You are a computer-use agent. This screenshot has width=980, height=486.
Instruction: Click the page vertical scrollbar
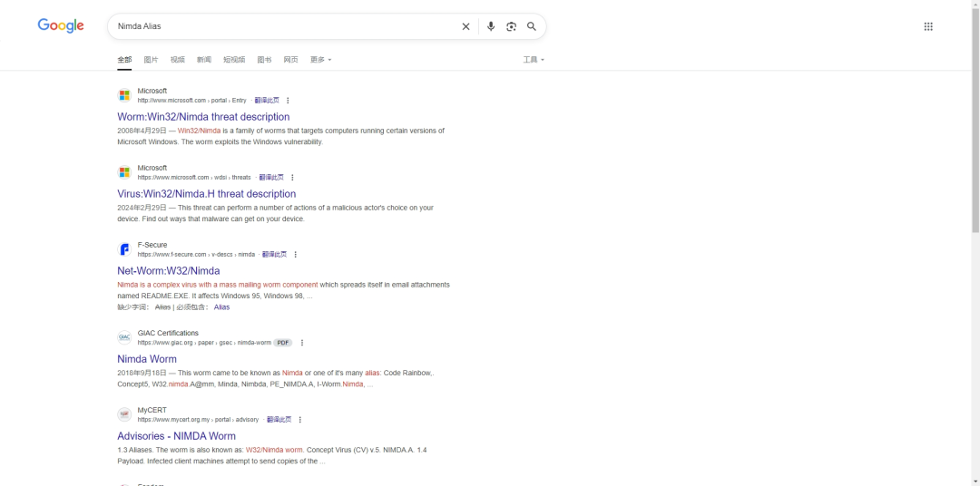point(975,119)
